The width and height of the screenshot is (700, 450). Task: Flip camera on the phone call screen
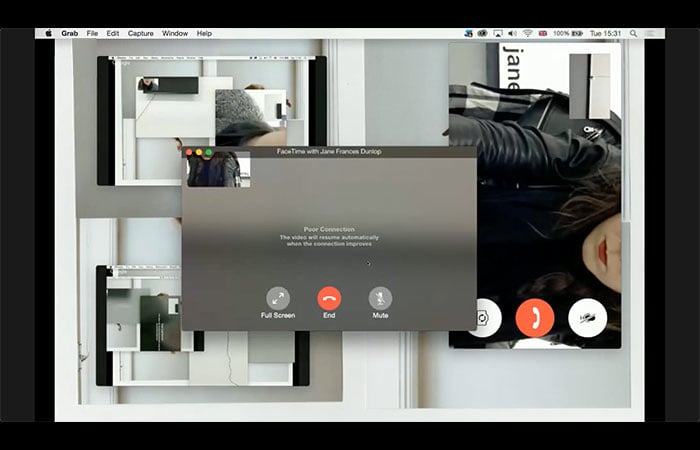click(484, 318)
